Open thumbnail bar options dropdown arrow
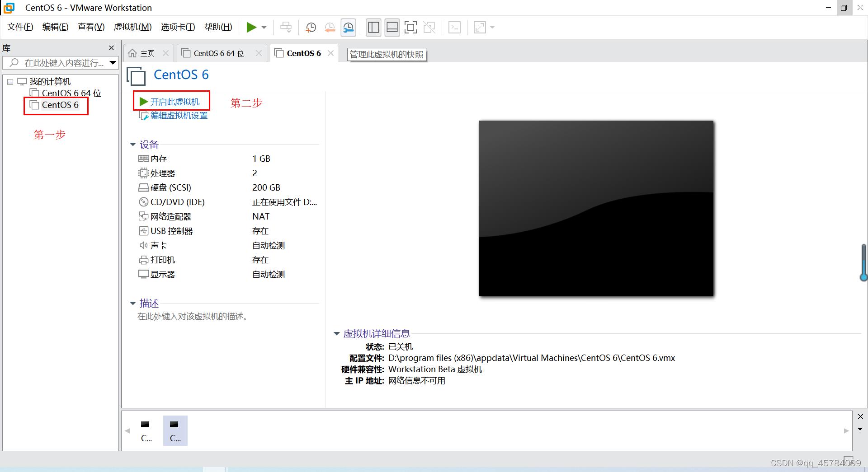Viewport: 868px width, 472px height. [860, 429]
